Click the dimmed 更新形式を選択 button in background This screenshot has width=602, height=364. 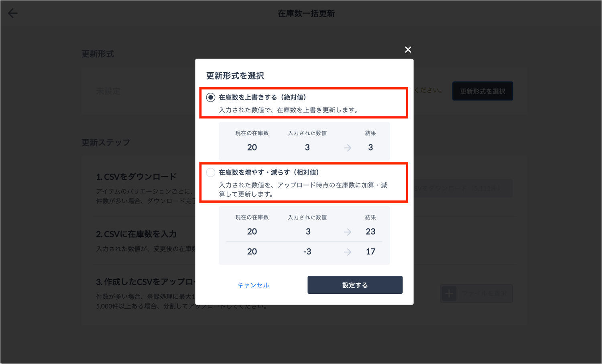coord(482,91)
